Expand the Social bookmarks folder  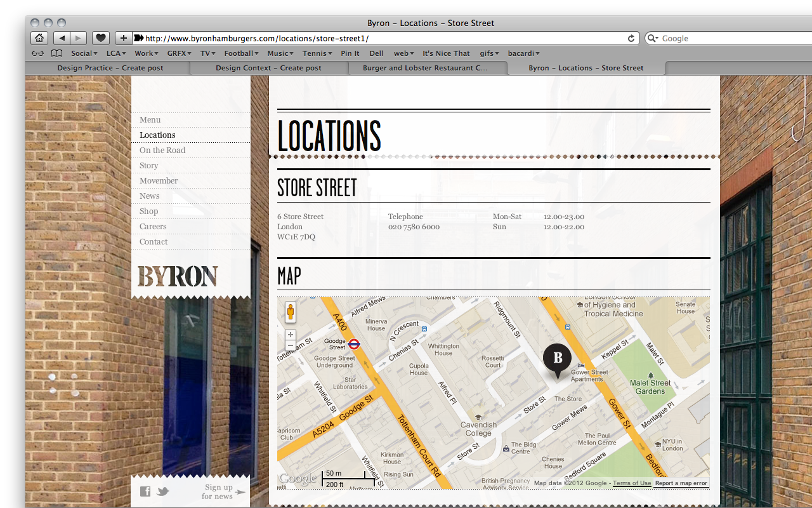pyautogui.click(x=84, y=53)
